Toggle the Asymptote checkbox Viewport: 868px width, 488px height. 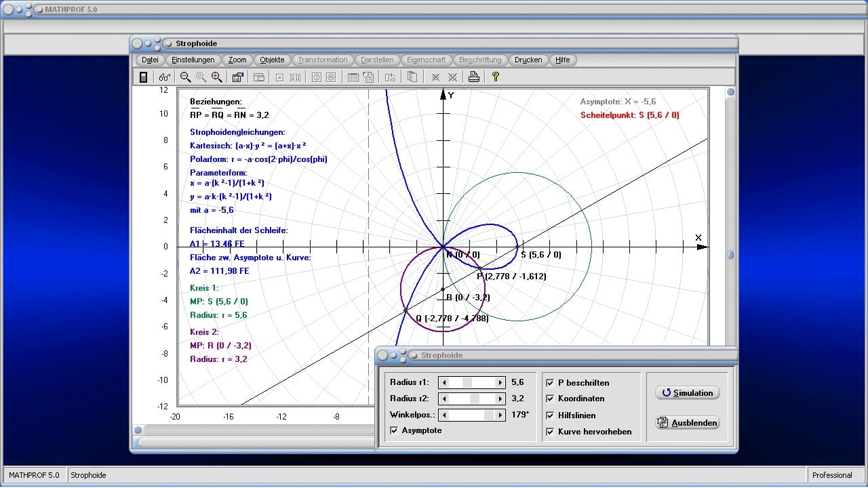coord(395,430)
